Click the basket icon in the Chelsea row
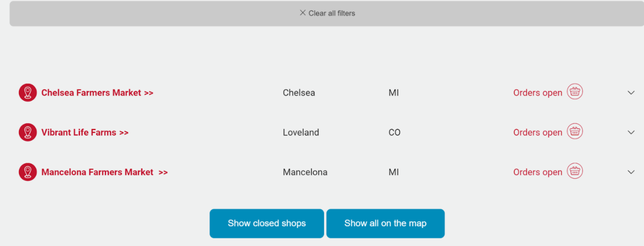Screen dimensions: 644x246 pyautogui.click(x=575, y=92)
